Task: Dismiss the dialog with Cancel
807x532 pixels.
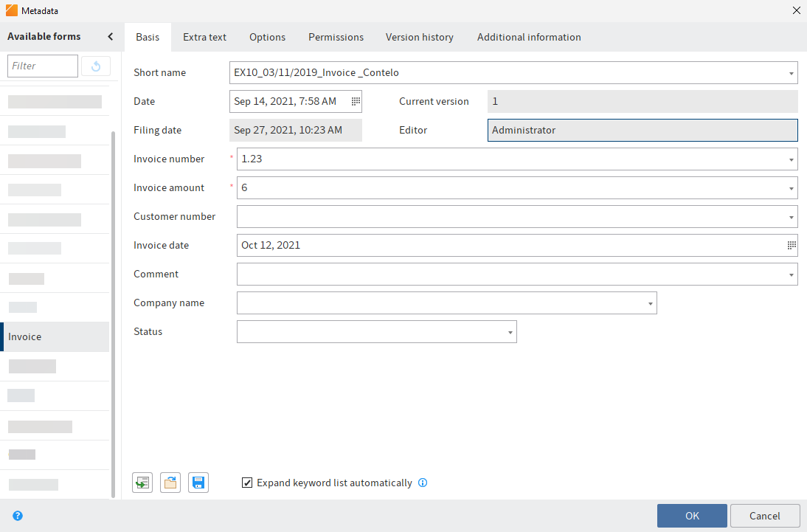Action: [765, 515]
